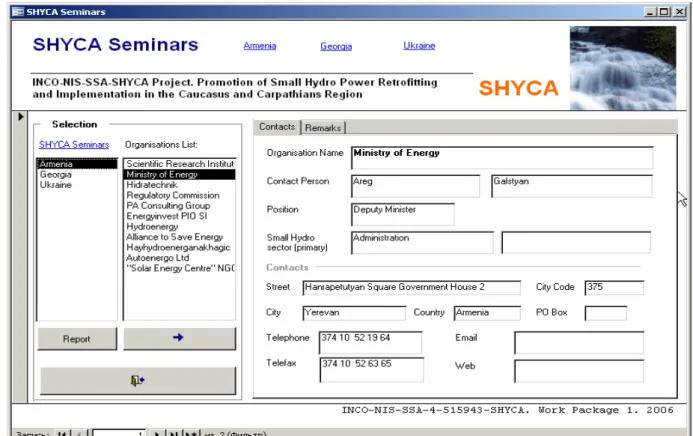Select Hayhydroenerganakhagic in organisations list
Viewport: 693px width, 436px height.
point(179,247)
